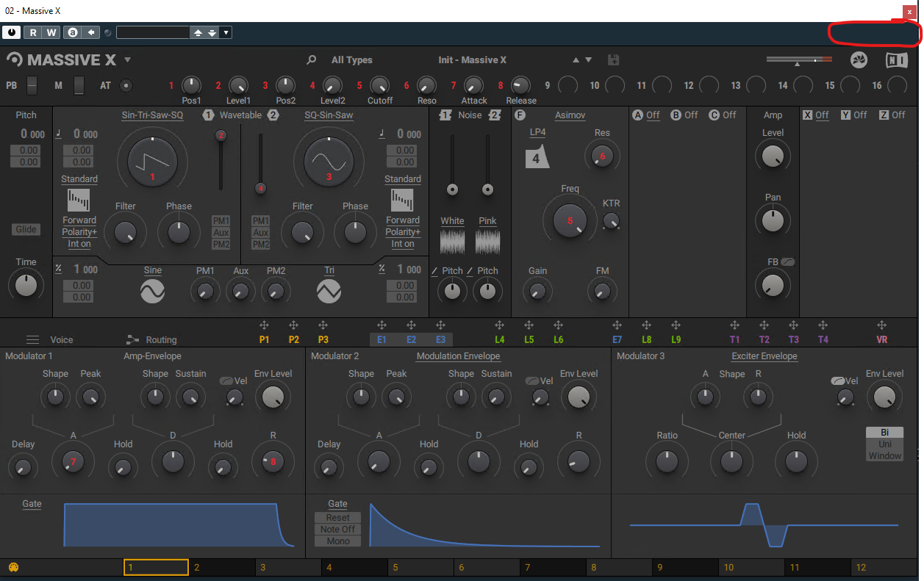This screenshot has width=924, height=581.
Task: Toggle the feedback FB switch in Amp
Action: click(x=788, y=261)
